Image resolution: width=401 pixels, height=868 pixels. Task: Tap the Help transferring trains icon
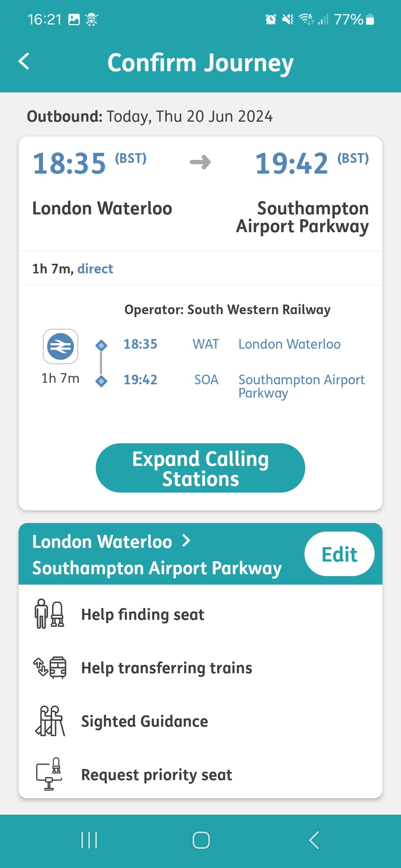click(x=50, y=667)
